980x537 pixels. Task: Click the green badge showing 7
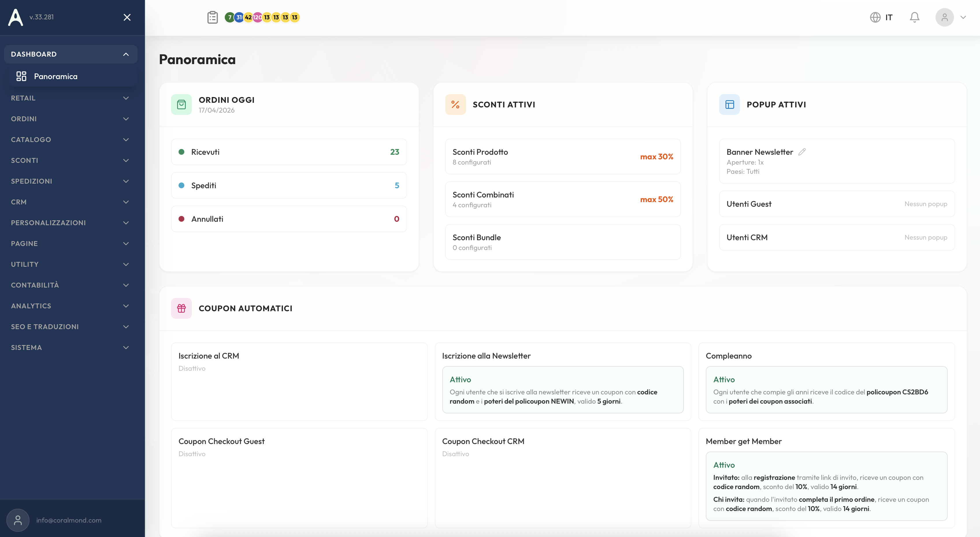click(x=229, y=17)
